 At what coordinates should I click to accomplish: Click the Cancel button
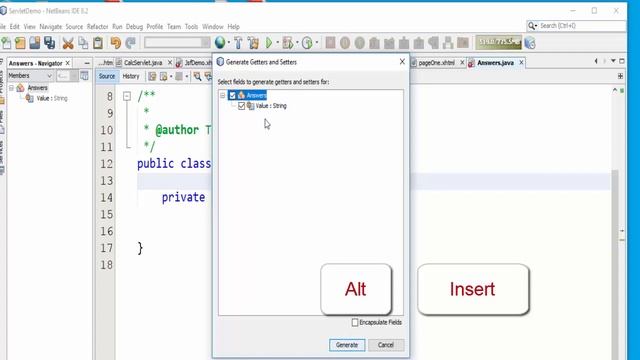point(386,345)
